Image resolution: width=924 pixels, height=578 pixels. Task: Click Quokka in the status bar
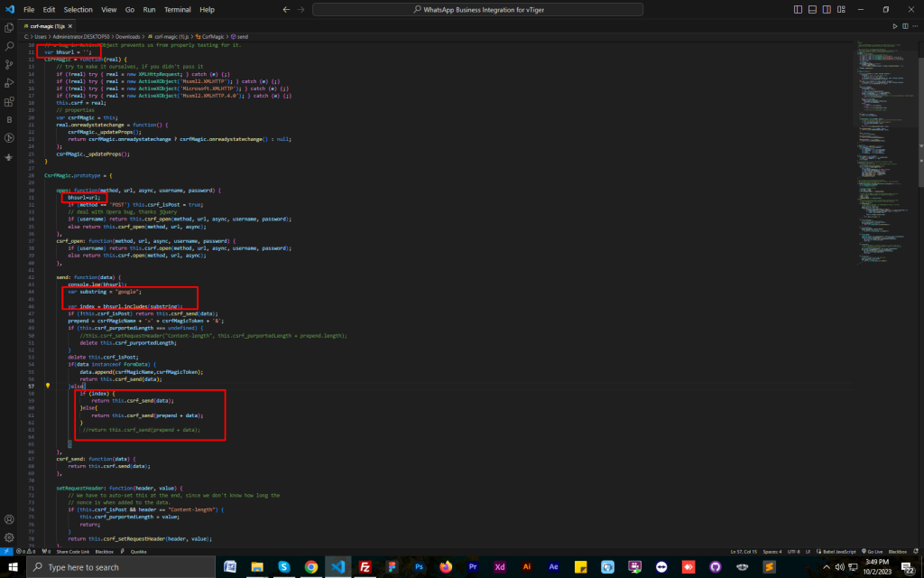pyautogui.click(x=138, y=552)
